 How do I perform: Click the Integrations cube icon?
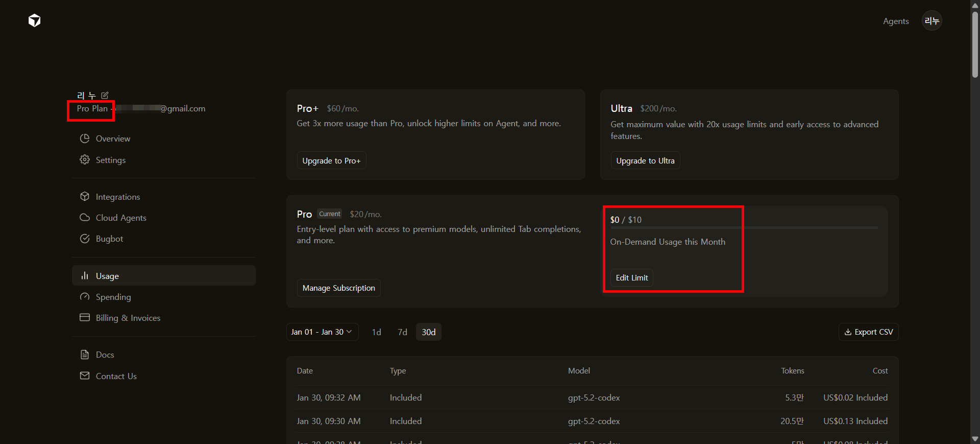click(x=85, y=197)
